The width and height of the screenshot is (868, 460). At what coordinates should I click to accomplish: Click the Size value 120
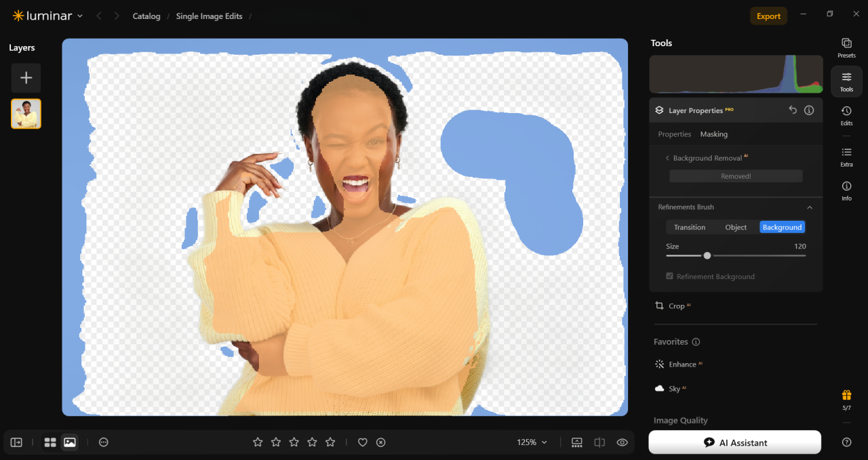[x=800, y=247]
